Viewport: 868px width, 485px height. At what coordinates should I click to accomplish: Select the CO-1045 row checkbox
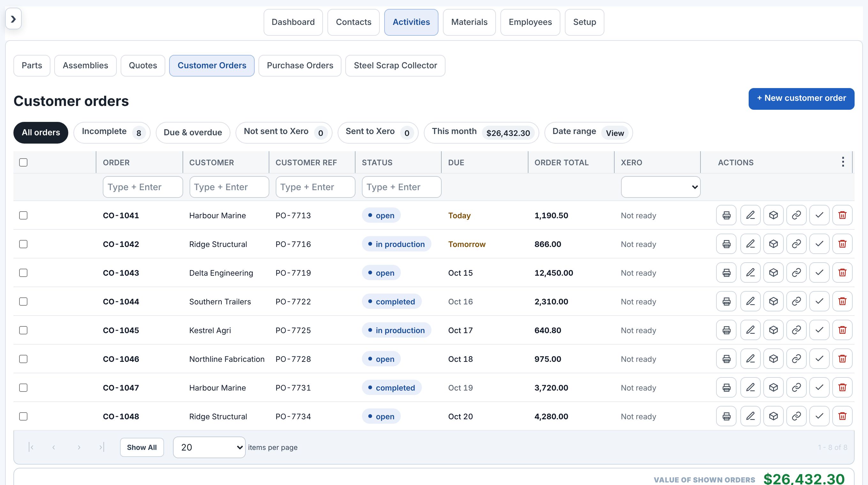(23, 330)
